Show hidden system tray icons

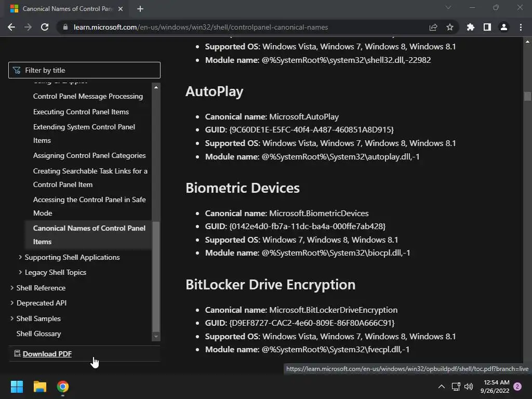coord(442,387)
